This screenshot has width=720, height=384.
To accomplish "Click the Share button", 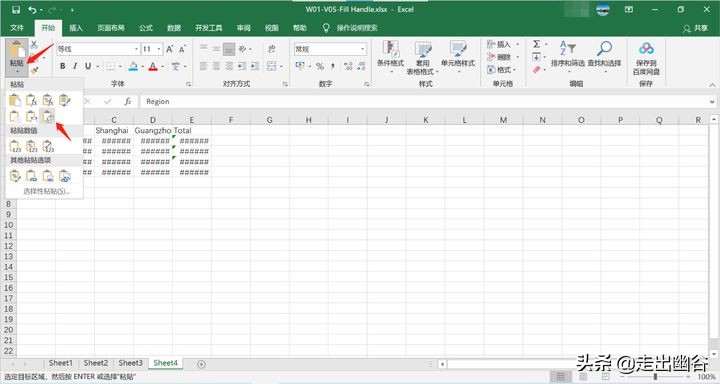I will [696, 28].
